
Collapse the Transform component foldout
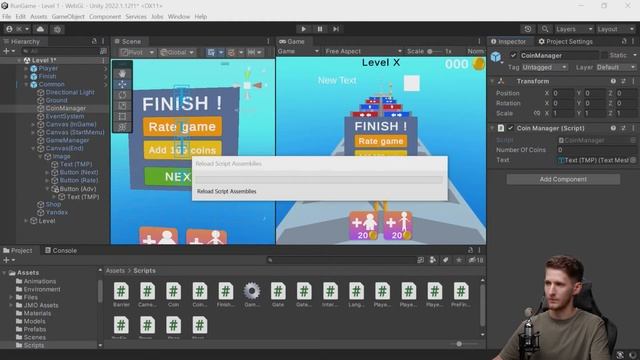(x=492, y=81)
